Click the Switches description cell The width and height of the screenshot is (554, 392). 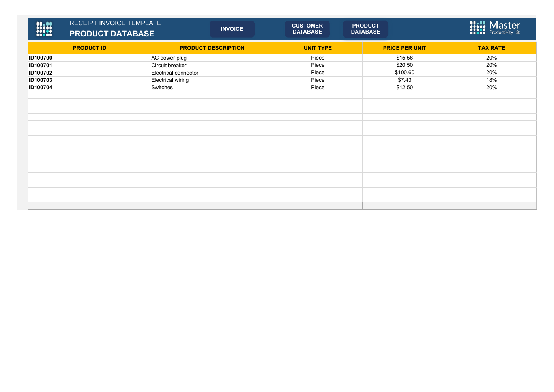tap(212, 88)
